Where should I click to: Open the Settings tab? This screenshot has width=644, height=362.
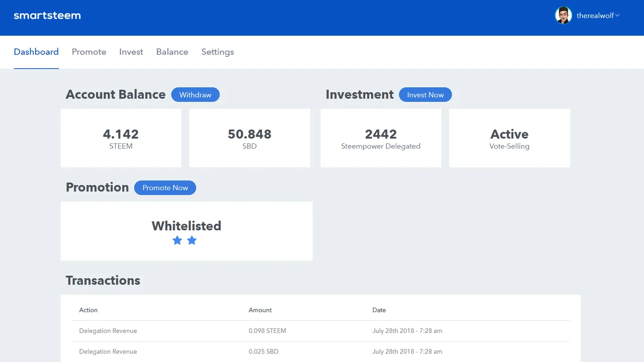coord(217,52)
